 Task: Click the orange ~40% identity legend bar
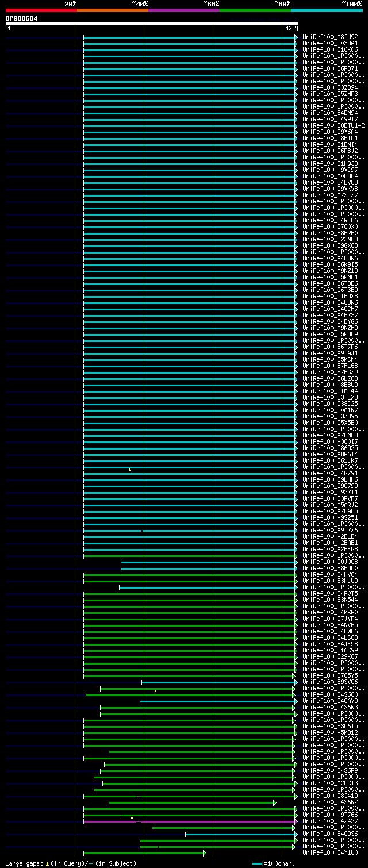point(113,10)
